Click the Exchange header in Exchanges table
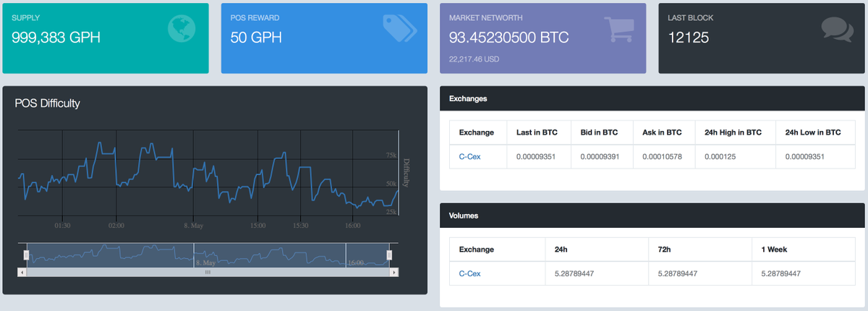Image resolution: width=868 pixels, height=311 pixels. (477, 132)
